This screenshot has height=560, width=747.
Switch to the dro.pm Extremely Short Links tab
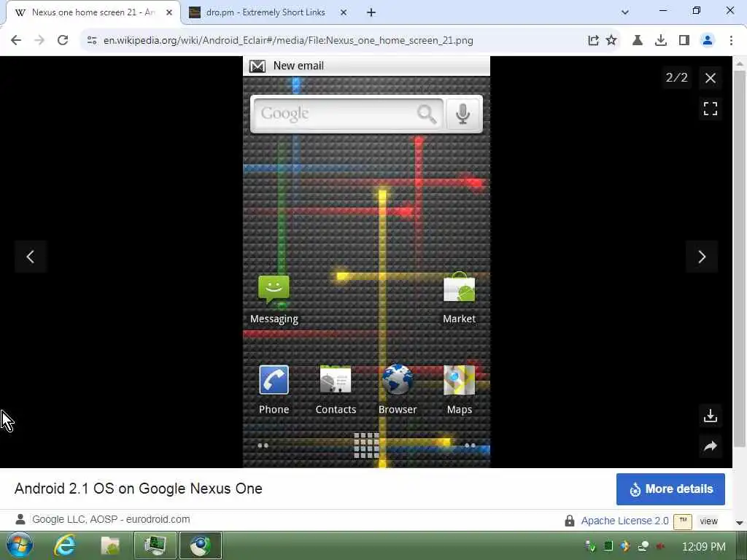266,12
